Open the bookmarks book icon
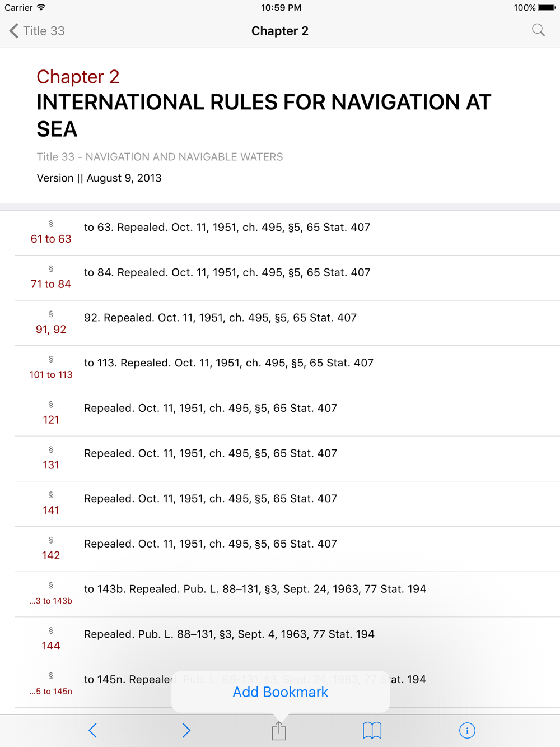This screenshot has height=747, width=560. 372,730
